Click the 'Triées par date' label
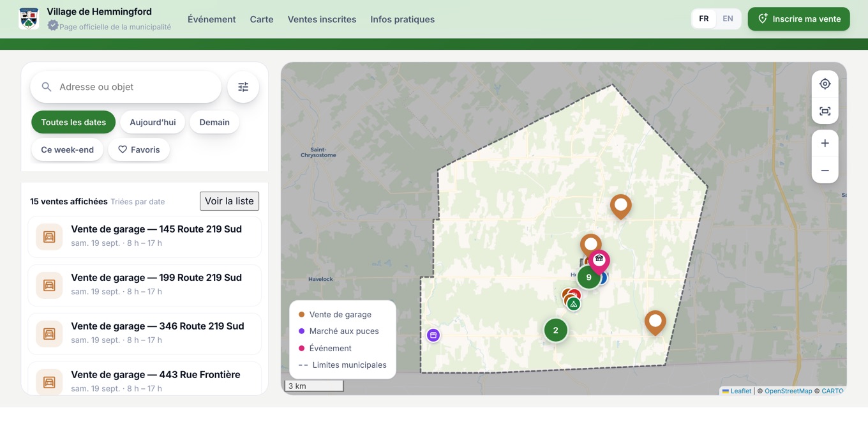This screenshot has height=447, width=868. tap(138, 202)
